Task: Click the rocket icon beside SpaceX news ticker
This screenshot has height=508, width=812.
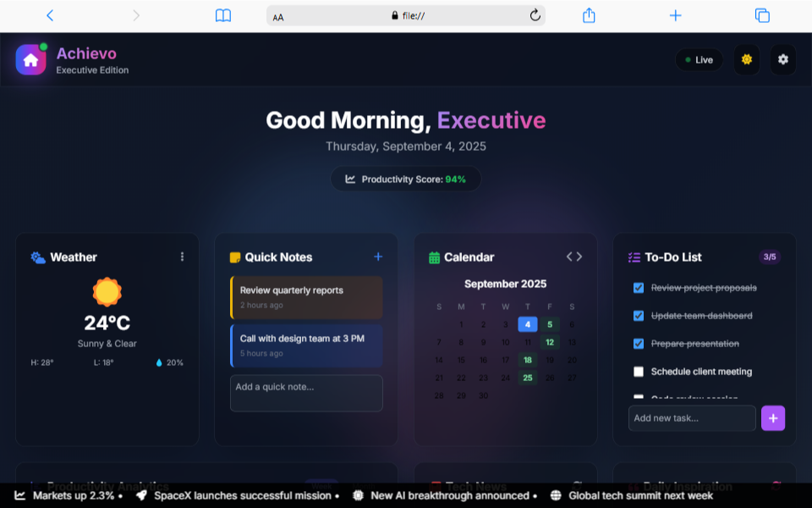Action: 142,496
